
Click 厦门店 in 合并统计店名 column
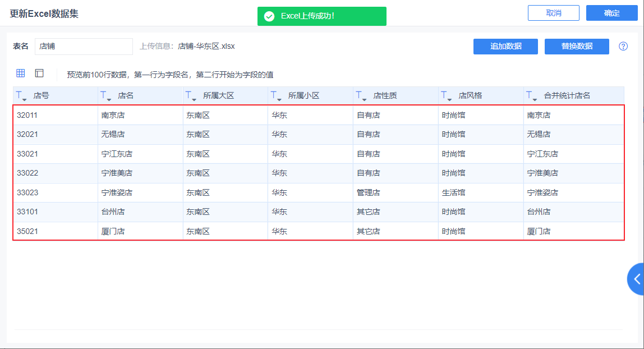539,231
